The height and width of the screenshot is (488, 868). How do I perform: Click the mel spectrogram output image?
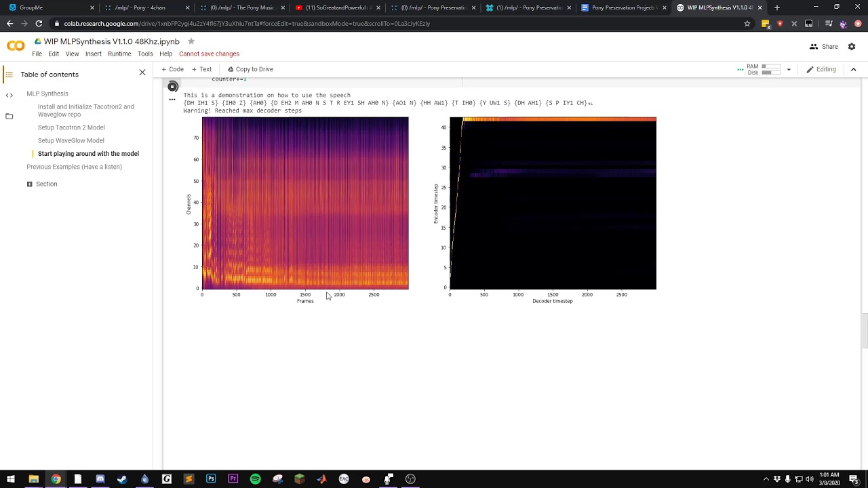[305, 203]
